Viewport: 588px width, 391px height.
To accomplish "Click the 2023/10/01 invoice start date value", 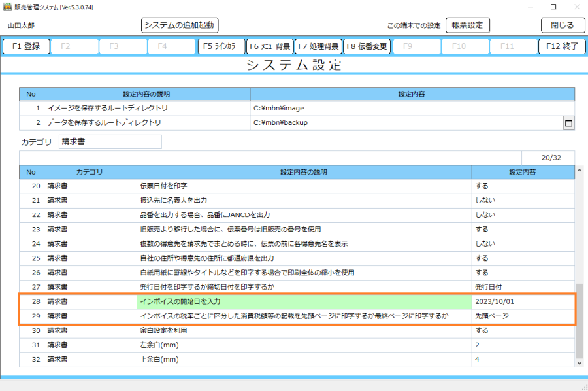I will [523, 301].
